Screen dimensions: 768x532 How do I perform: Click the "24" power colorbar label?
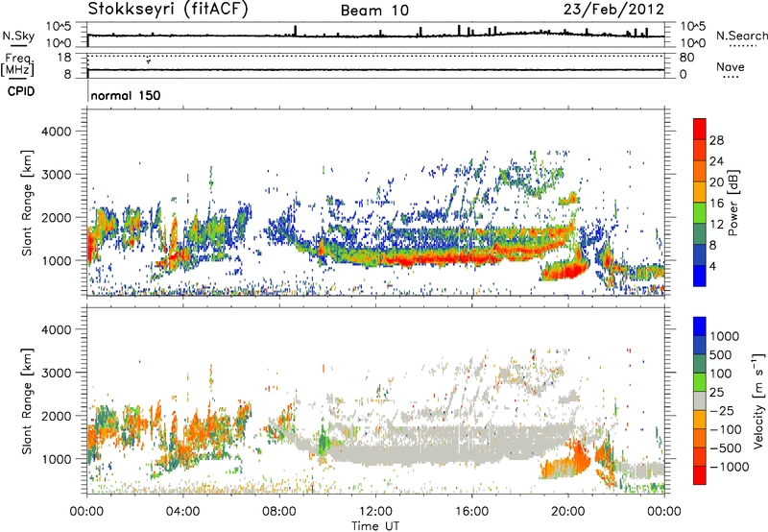point(716,161)
